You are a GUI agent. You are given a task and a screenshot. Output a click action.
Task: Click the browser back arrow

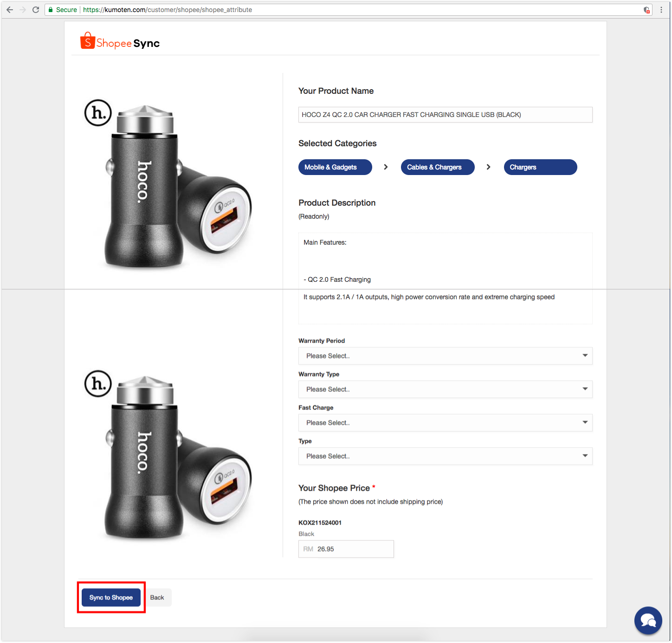point(9,10)
